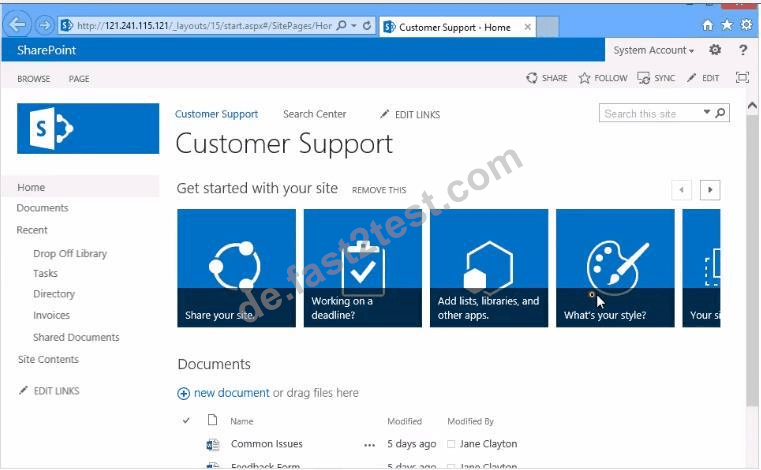761x470 pixels.
Task: Refresh the page in the address bar
Action: [367, 25]
